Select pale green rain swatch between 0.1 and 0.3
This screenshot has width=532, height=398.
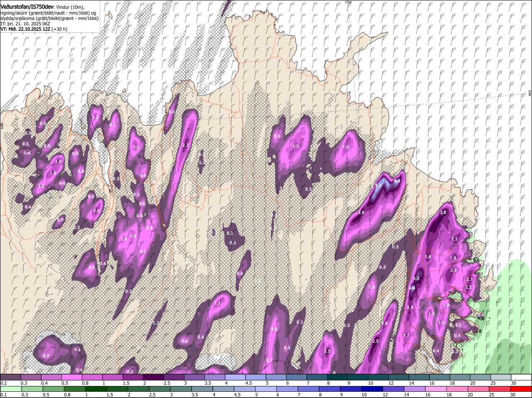(x=11, y=389)
